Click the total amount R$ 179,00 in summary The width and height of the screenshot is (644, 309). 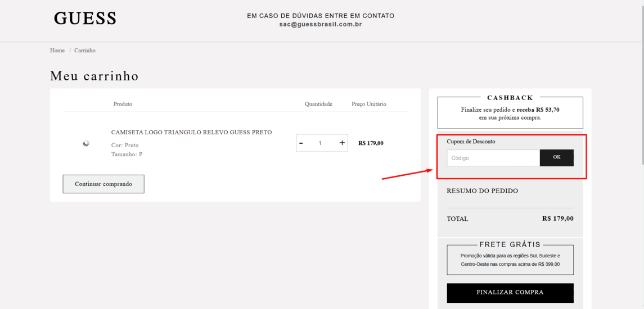(x=558, y=219)
